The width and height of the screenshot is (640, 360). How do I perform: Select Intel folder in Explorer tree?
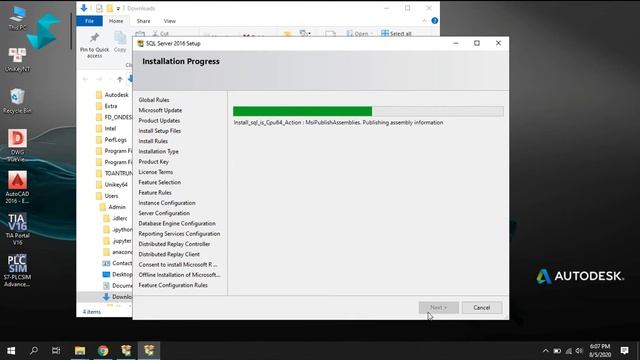coord(106,129)
